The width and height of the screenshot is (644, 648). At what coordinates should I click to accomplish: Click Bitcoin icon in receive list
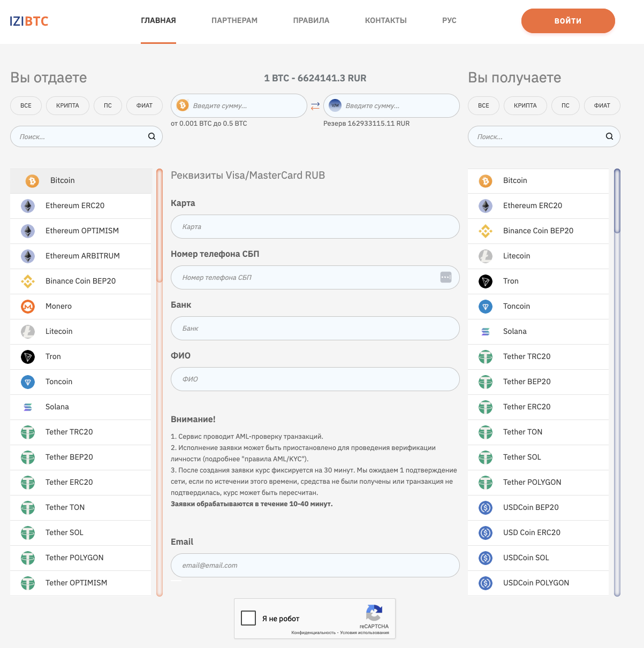tap(486, 181)
